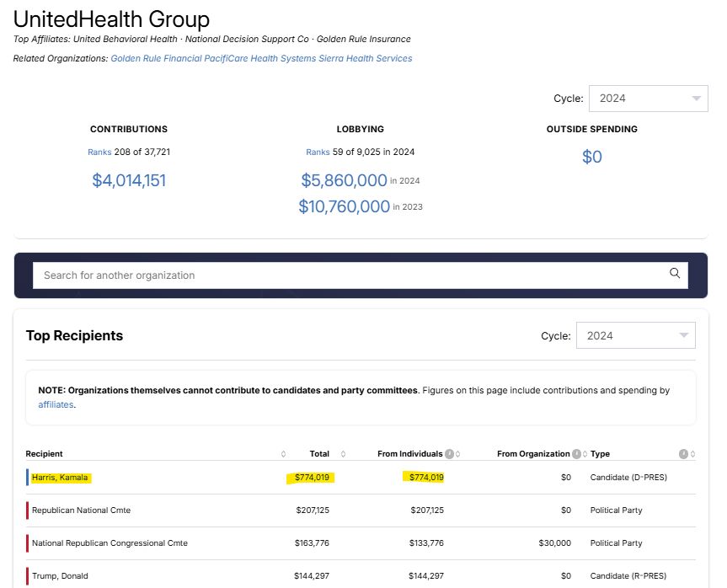Sort by Type column arrows
Image resolution: width=727 pixels, height=588 pixels.
pyautogui.click(x=692, y=454)
